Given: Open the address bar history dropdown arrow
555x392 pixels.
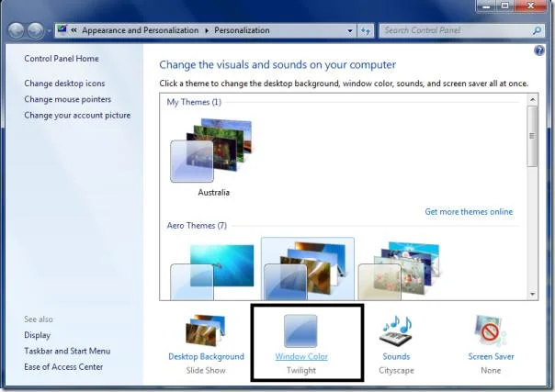Looking at the screenshot, I should (350, 30).
